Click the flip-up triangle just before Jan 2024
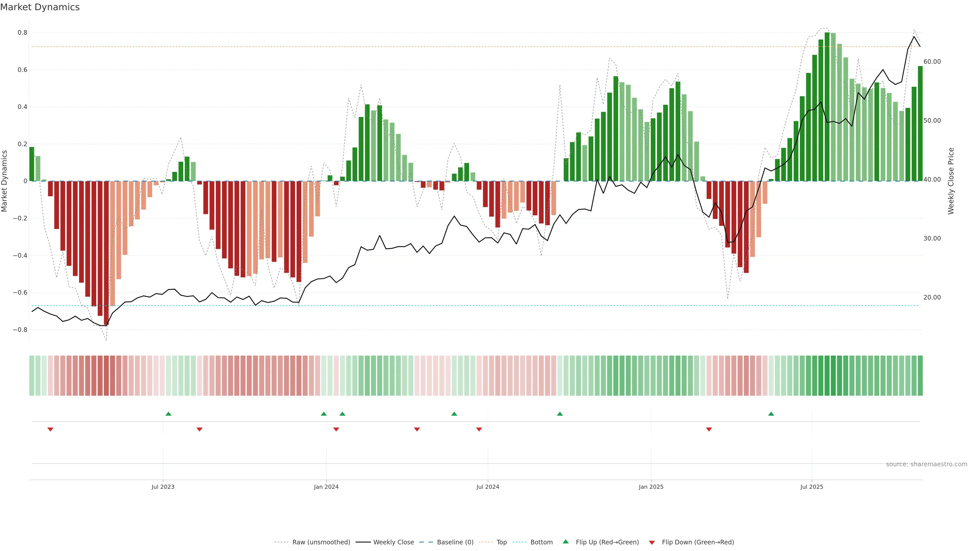The height and width of the screenshot is (551, 980). click(x=324, y=414)
